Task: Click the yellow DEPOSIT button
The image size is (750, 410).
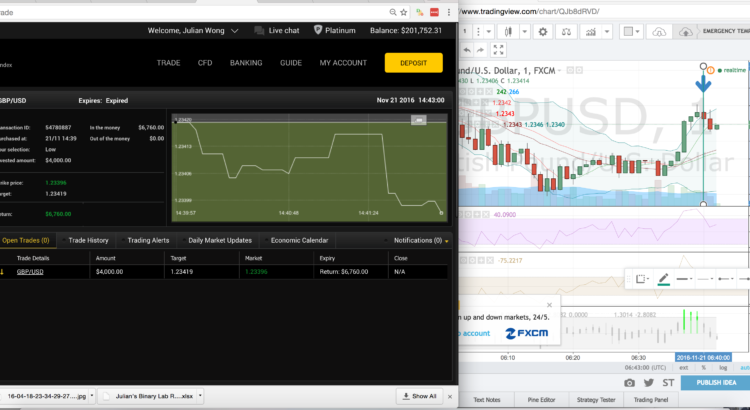Action: (x=414, y=63)
